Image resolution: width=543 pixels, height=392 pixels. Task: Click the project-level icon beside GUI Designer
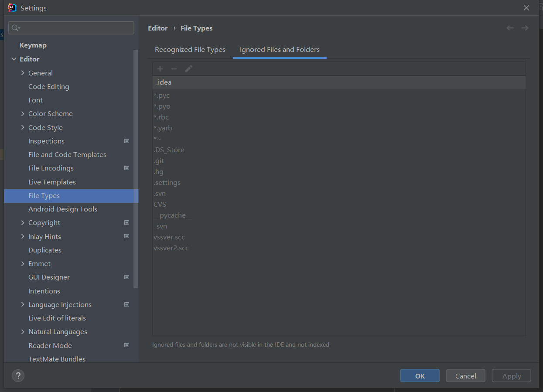point(126,277)
